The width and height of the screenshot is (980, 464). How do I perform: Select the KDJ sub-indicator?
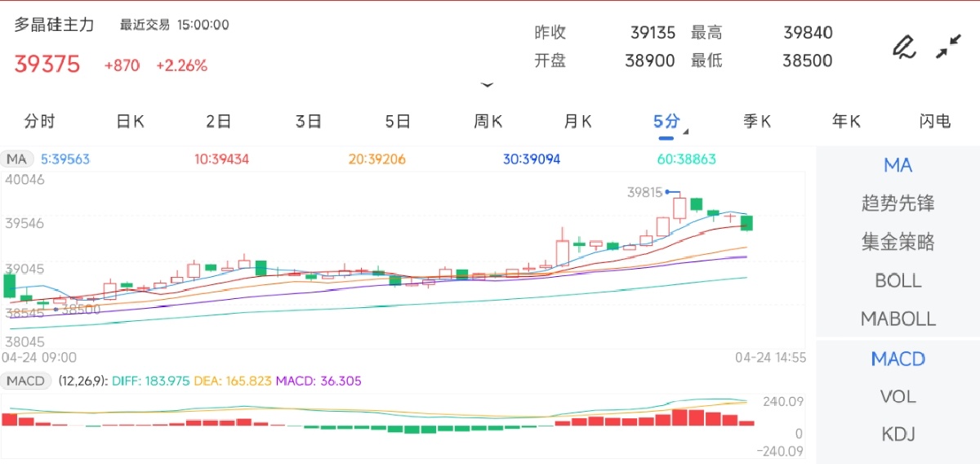898,435
